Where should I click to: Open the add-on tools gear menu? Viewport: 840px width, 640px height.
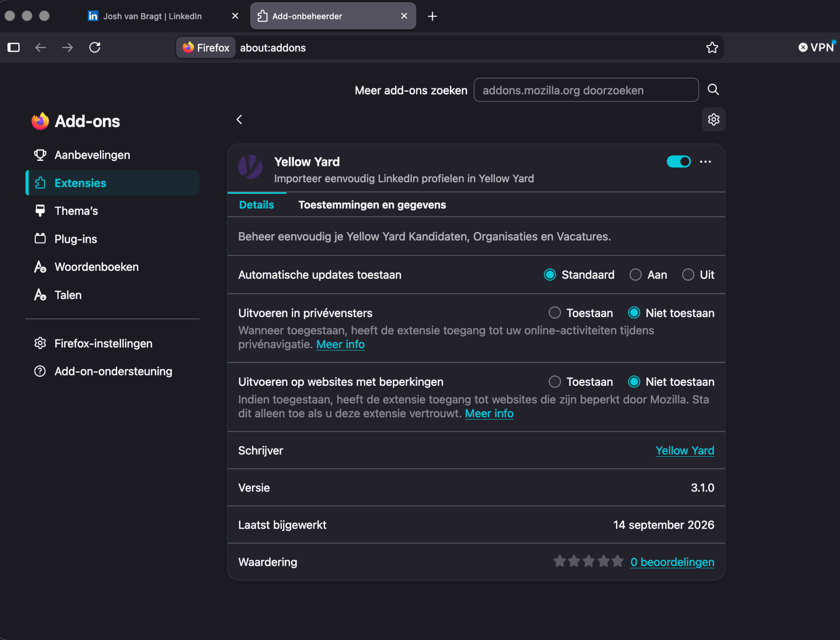714,119
